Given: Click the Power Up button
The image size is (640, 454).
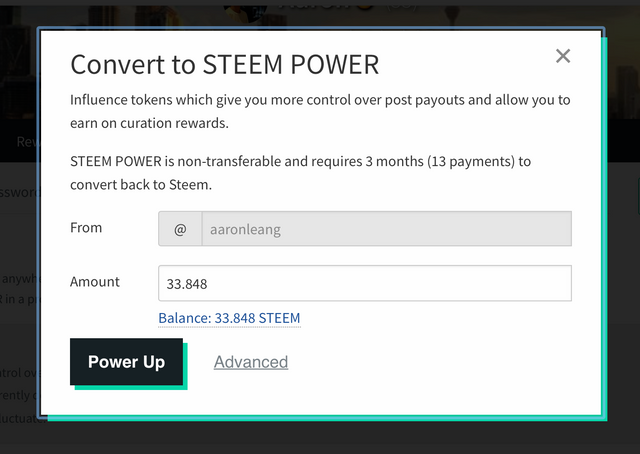Looking at the screenshot, I should point(127,362).
